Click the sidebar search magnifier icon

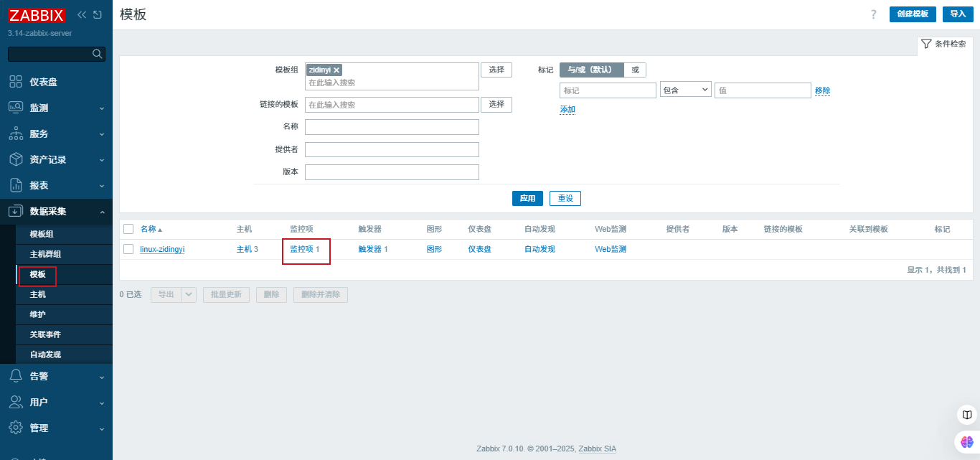tap(98, 54)
